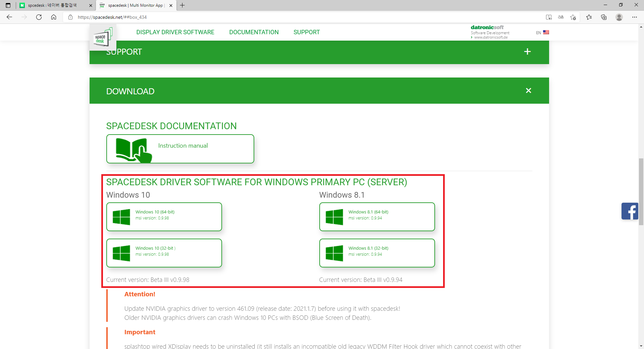
Task: Download Windows 8.1 (32-bit) msi
Action: pyautogui.click(x=377, y=253)
